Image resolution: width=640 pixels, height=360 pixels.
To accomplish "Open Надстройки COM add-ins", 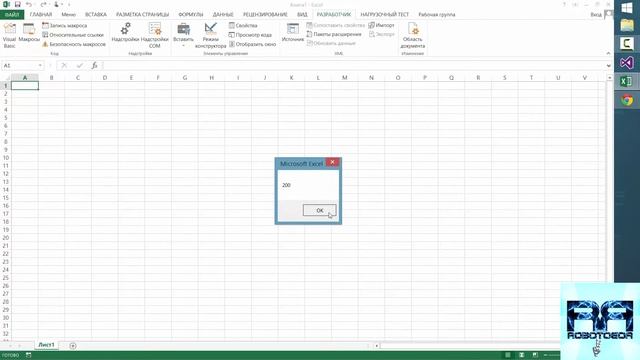I will click(x=155, y=36).
